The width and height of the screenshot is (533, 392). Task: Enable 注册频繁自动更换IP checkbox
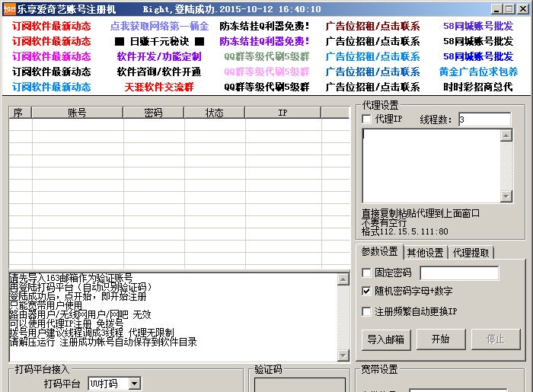pos(366,311)
